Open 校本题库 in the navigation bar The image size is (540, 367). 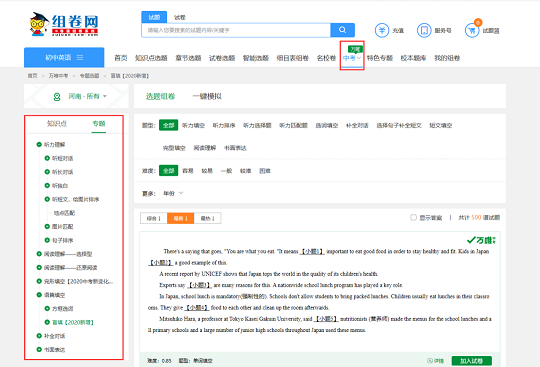tap(413, 58)
